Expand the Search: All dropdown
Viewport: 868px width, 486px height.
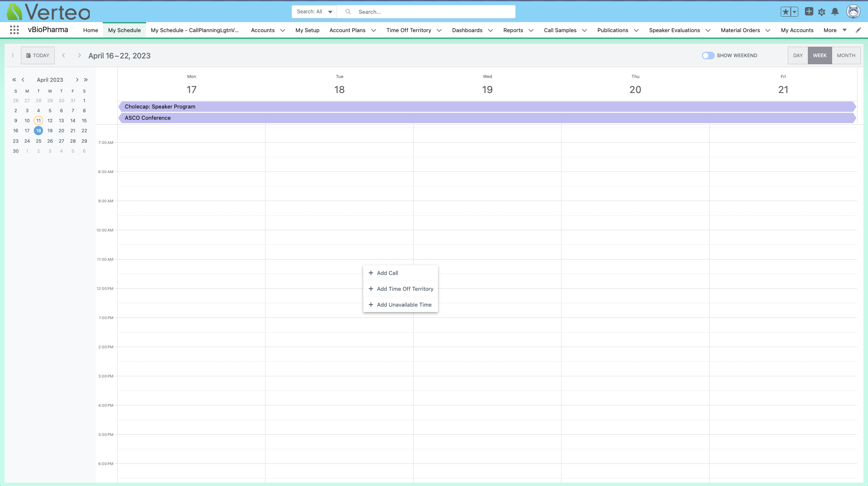(314, 12)
